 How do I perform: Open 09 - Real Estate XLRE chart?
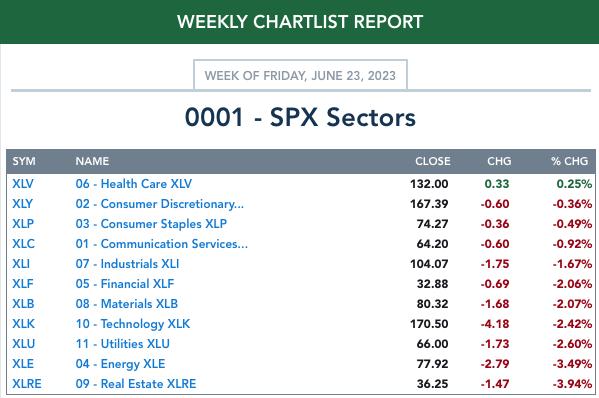136,383
